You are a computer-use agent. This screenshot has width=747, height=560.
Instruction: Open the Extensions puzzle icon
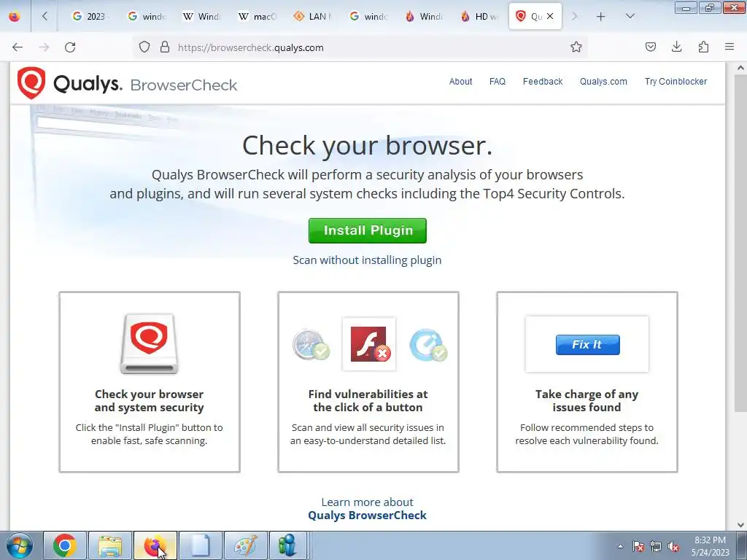click(703, 47)
